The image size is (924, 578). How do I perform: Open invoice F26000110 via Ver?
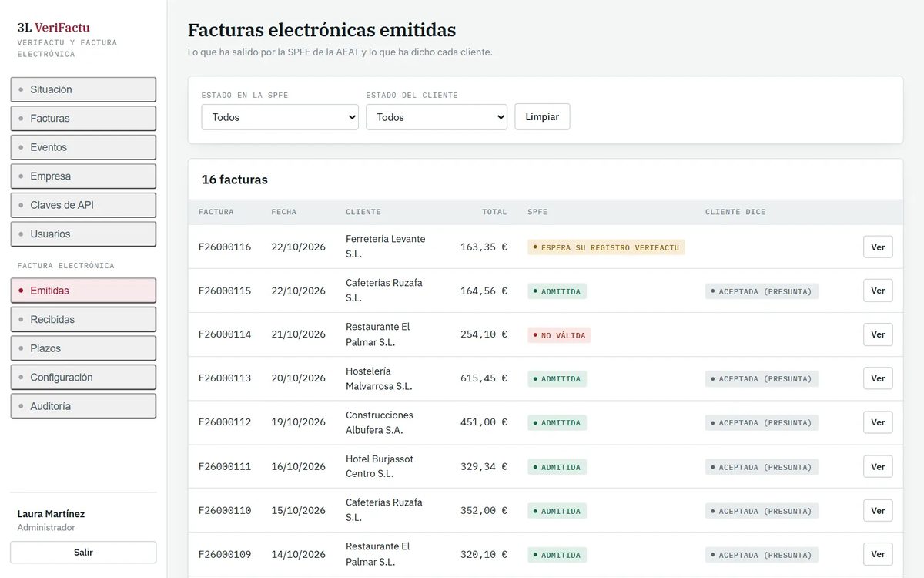click(878, 510)
